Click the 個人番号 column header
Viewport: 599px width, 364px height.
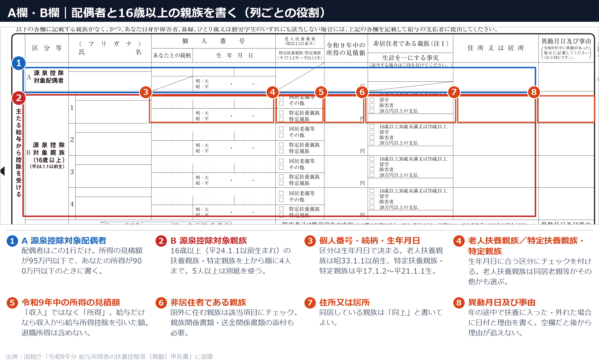click(213, 41)
